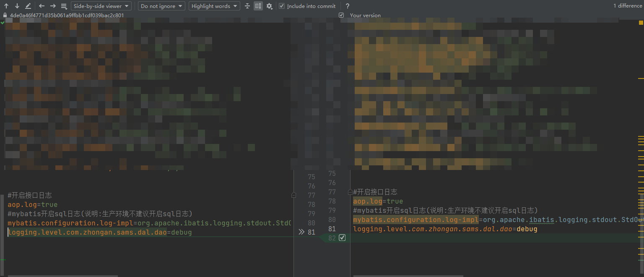644x277 pixels.
Task: Toggle the line 82 change checkbox
Action: pos(342,238)
